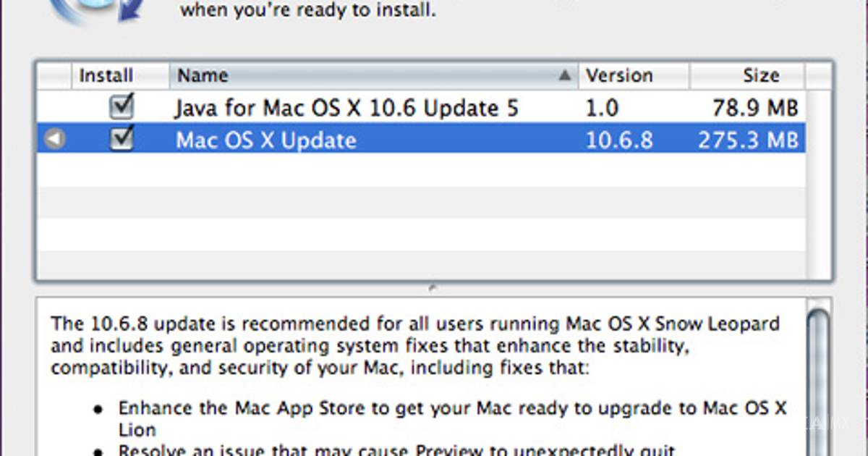Click restart-required arrow icon beside Mac OS X Update
Image resolution: width=868 pixels, height=456 pixels.
pyautogui.click(x=54, y=140)
